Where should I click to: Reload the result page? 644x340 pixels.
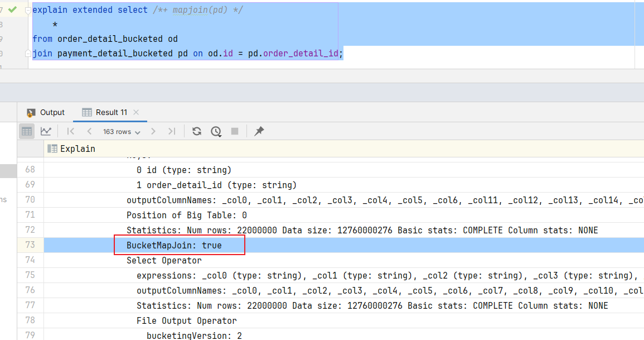[x=197, y=132]
